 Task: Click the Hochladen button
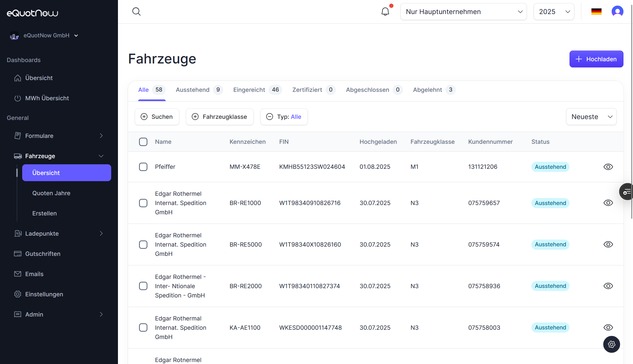596,59
